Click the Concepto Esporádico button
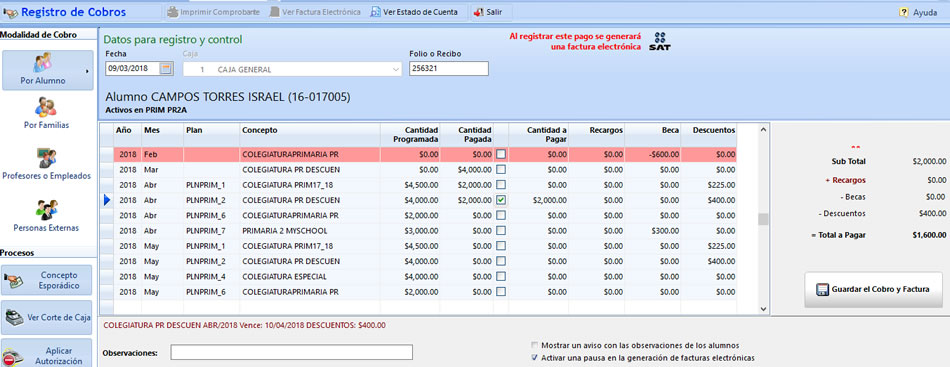The width and height of the screenshot is (950, 367). pyautogui.click(x=47, y=280)
